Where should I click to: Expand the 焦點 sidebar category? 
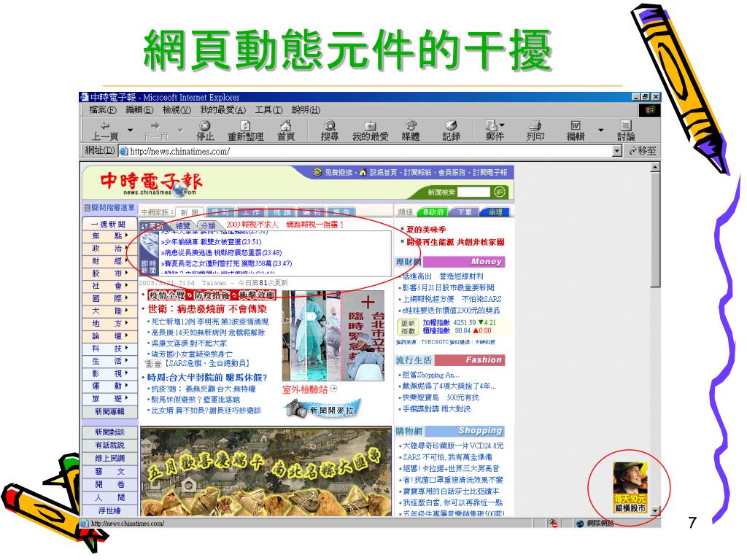point(109,236)
